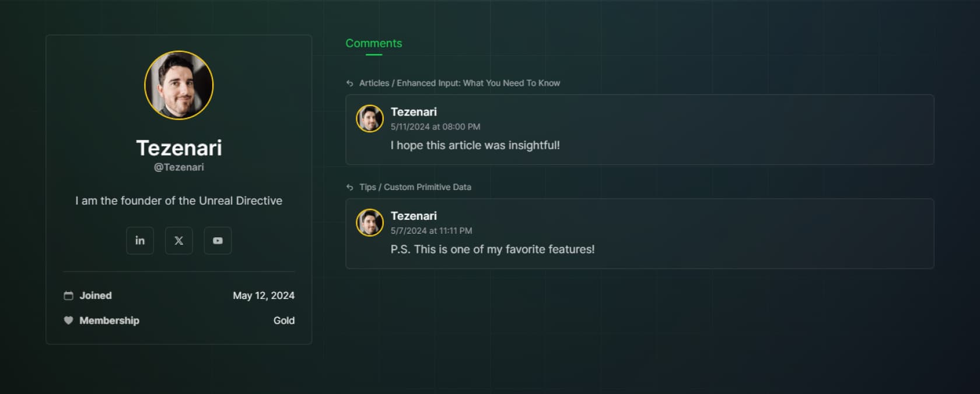
Task: Click the Tezenari display name heading
Action: (x=178, y=148)
